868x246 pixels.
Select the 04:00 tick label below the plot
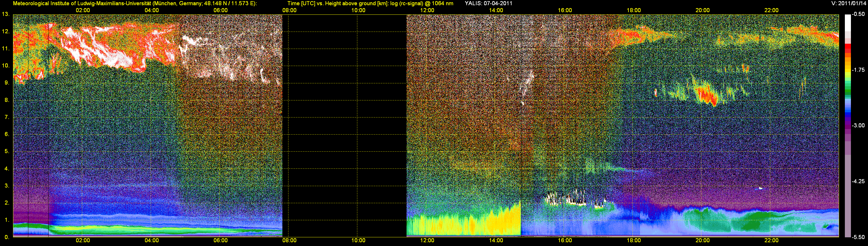coord(152,240)
